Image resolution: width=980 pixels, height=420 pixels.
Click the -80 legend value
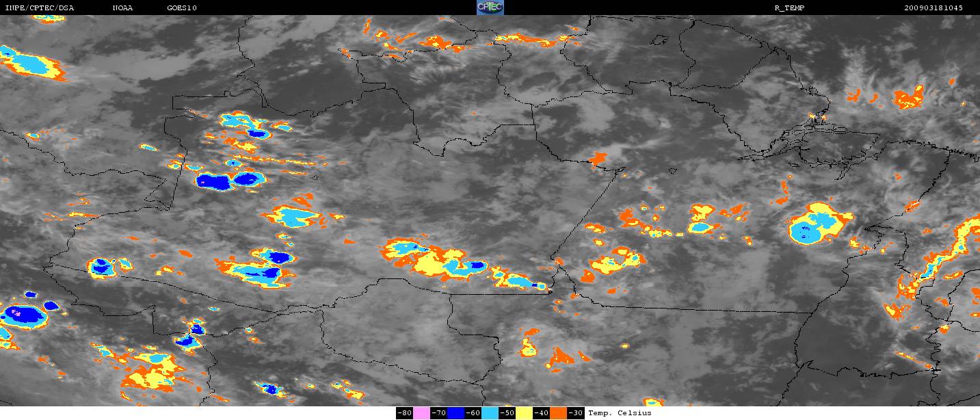coord(404,413)
